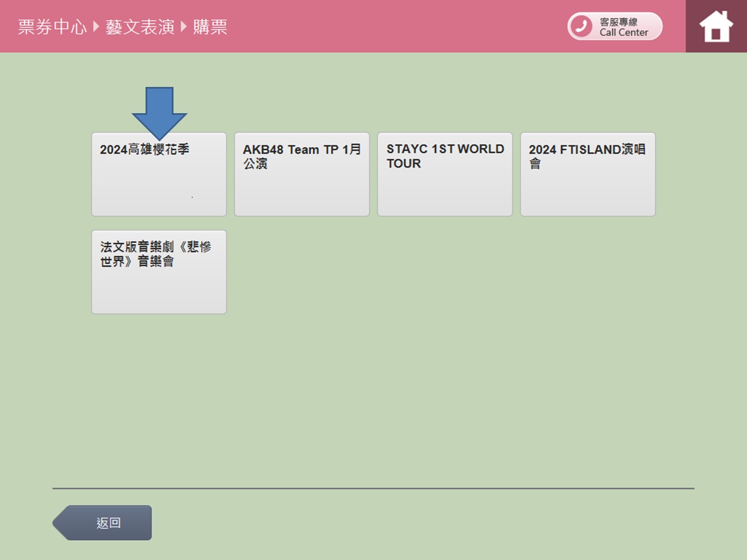Click the arrow before 購票 breadcrumb
747x560 pixels.
coord(184,26)
